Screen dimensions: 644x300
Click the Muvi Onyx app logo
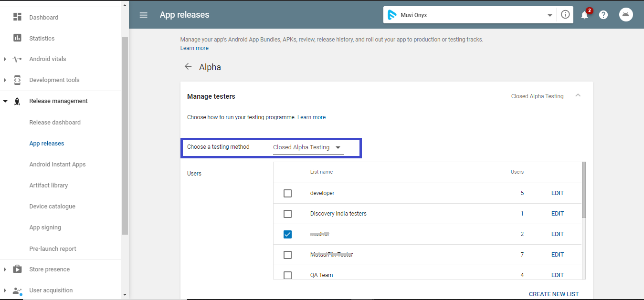pos(392,15)
